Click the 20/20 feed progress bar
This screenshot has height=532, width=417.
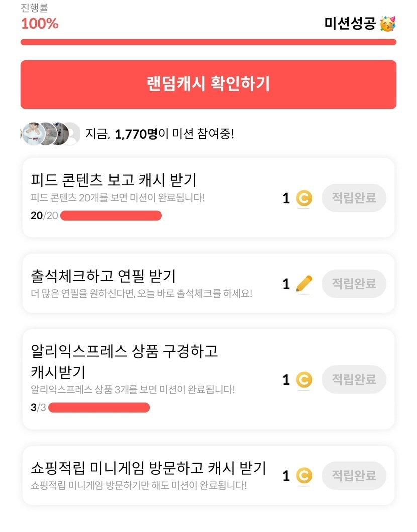tap(110, 216)
